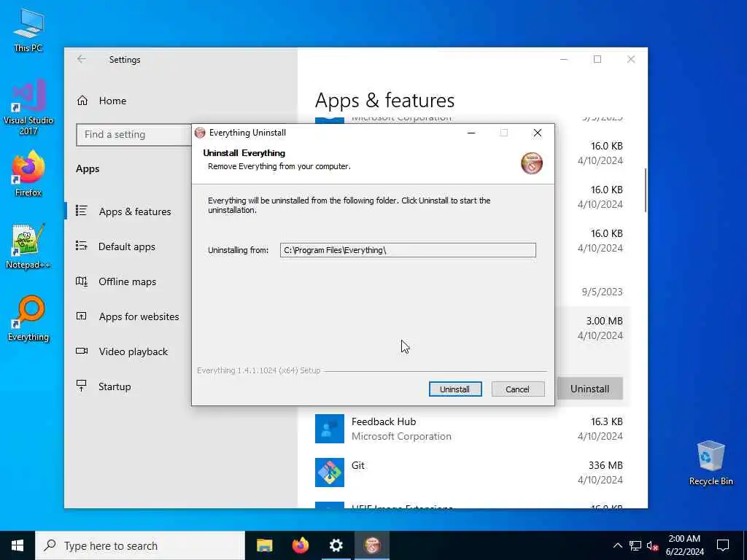The height and width of the screenshot is (560, 747).
Task: Open the Recycle Bin
Action: point(711,463)
